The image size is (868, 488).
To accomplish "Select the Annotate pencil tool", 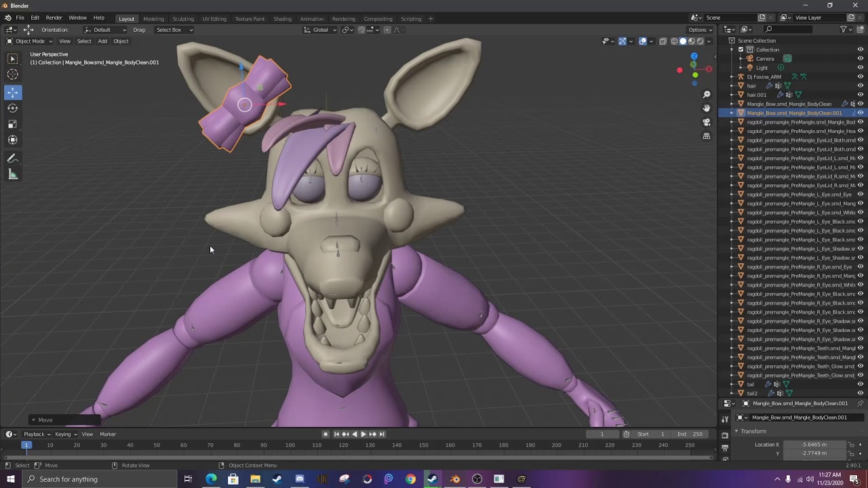I will [13, 158].
